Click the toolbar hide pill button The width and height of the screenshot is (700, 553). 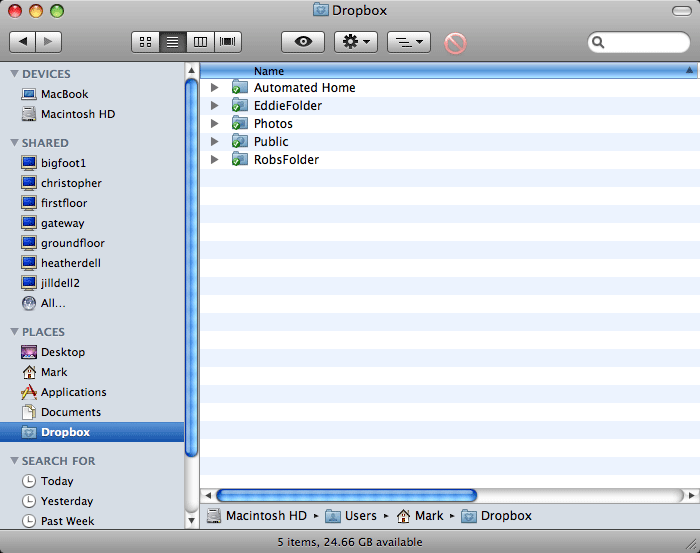tap(682, 11)
